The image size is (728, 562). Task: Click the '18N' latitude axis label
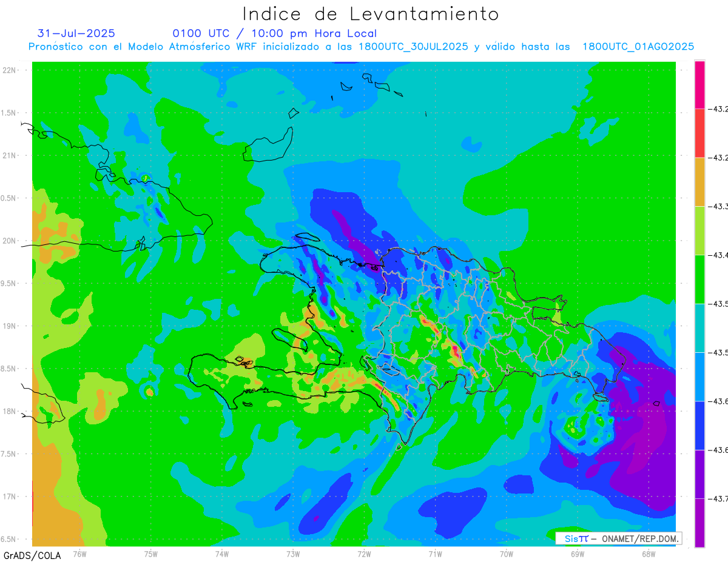point(10,412)
